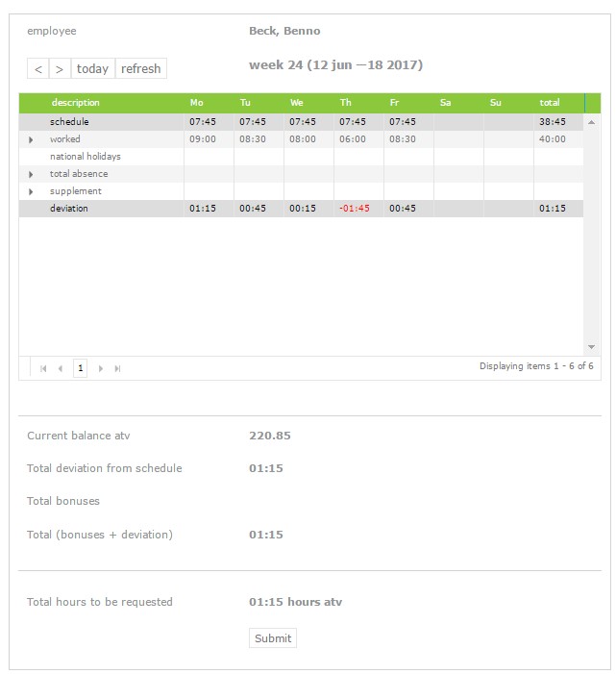Expand the supplement row

pos(31,191)
